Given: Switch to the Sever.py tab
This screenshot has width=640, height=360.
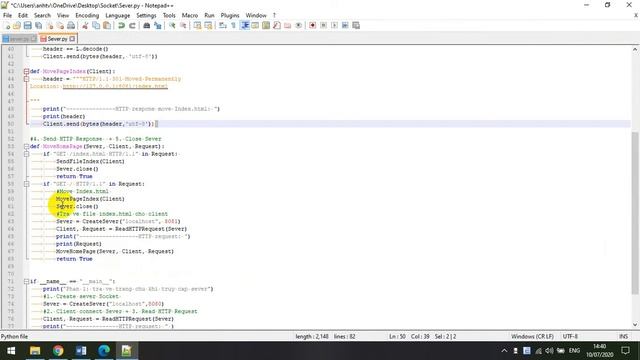Looking at the screenshot, I should pos(57,39).
